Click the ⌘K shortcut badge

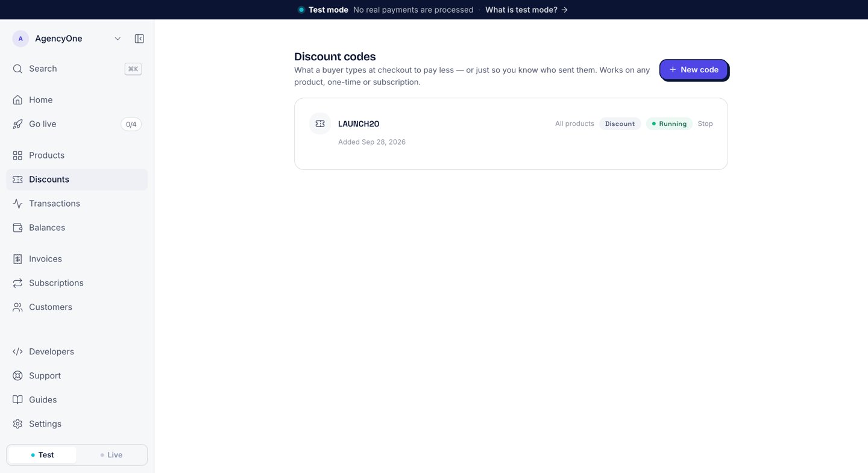point(133,69)
